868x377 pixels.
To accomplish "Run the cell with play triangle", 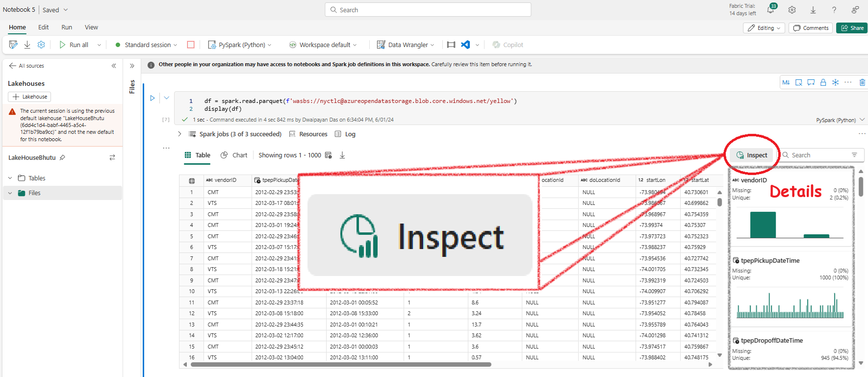I will point(153,98).
